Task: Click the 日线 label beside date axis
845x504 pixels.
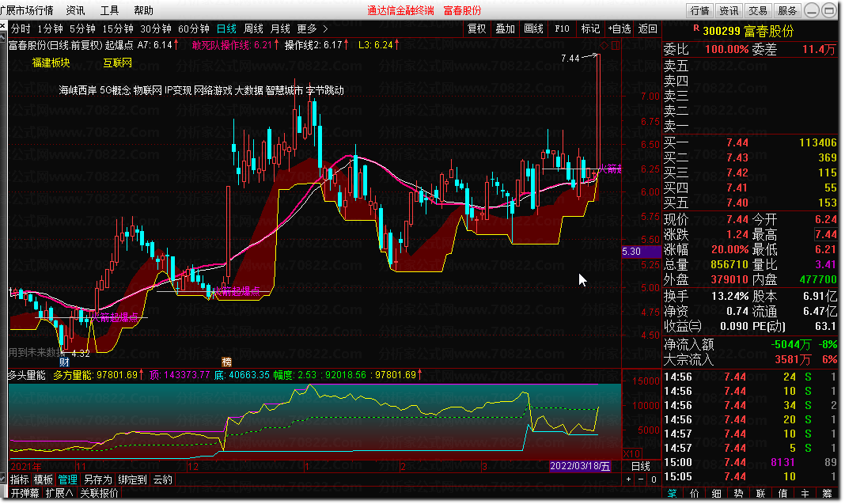Action: (x=641, y=466)
